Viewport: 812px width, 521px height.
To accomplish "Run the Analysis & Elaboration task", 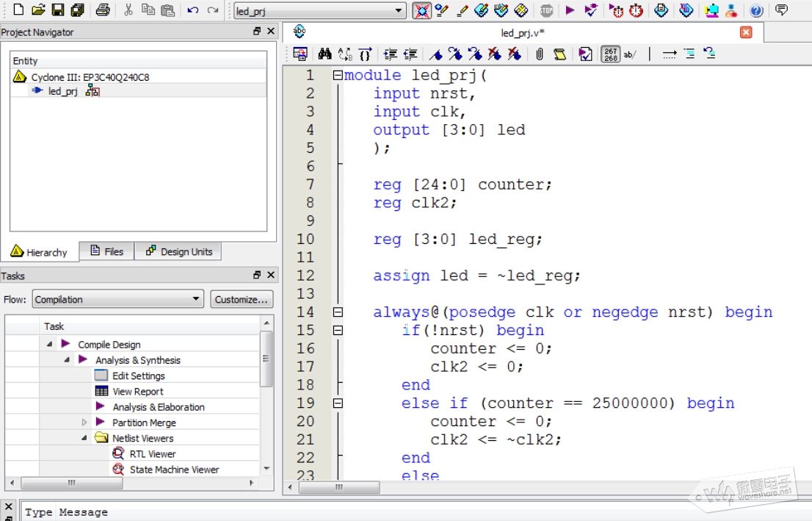I will (158, 407).
